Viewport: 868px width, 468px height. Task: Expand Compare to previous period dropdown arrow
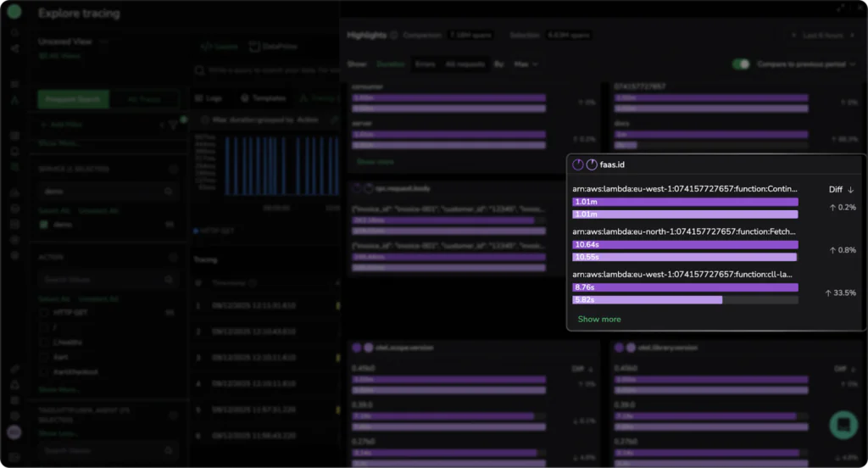click(x=852, y=64)
